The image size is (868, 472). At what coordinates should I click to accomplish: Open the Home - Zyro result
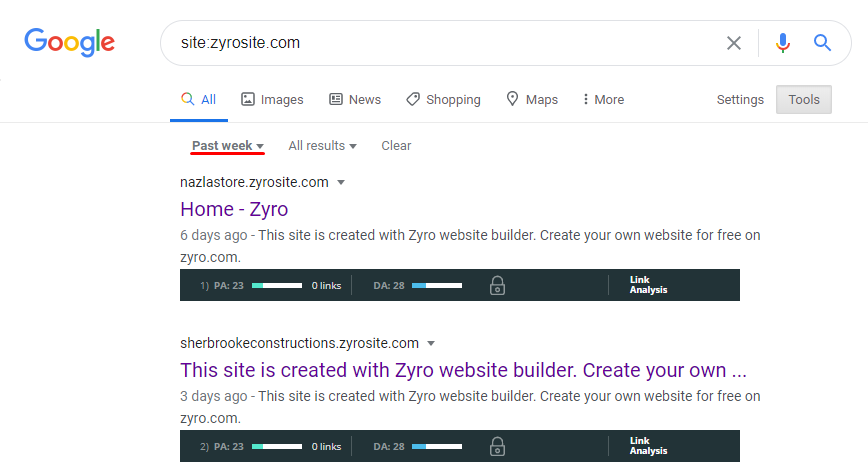point(234,209)
